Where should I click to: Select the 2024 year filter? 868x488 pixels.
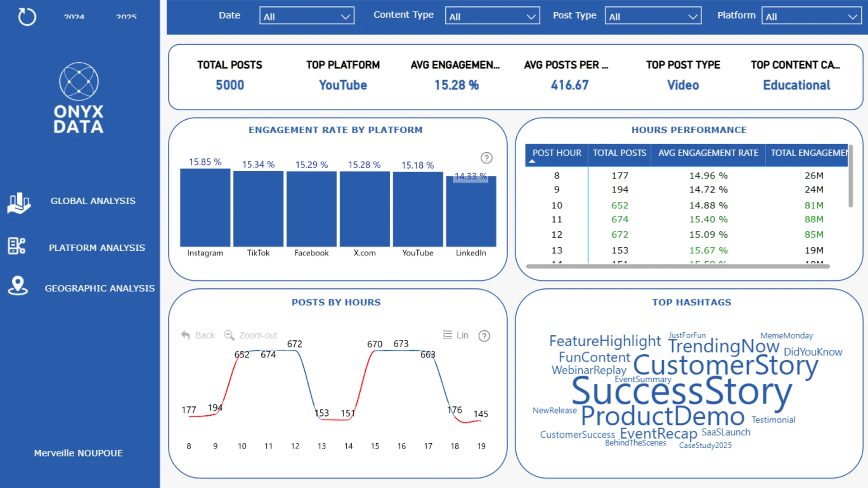pyautogui.click(x=74, y=17)
